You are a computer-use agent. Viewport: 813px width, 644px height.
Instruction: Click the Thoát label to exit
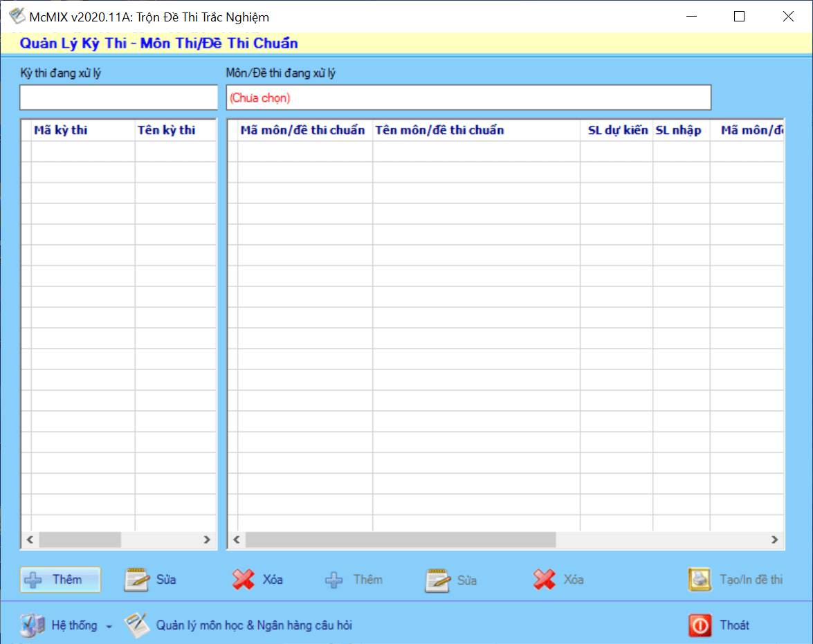pyautogui.click(x=734, y=625)
